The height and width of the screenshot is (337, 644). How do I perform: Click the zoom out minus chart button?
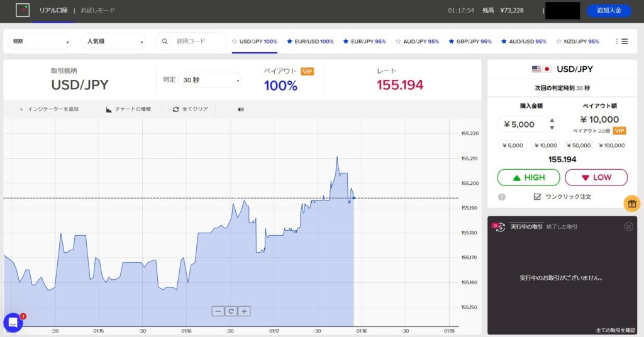(218, 311)
